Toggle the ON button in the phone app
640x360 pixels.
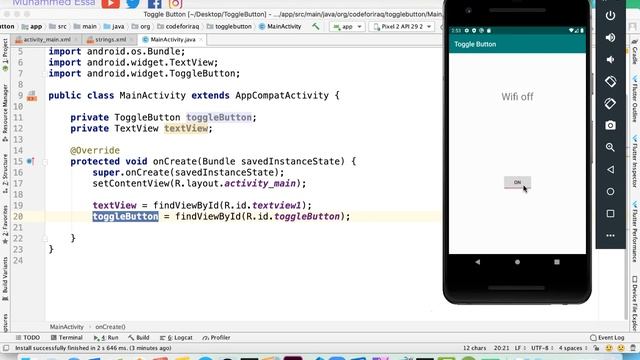(517, 182)
